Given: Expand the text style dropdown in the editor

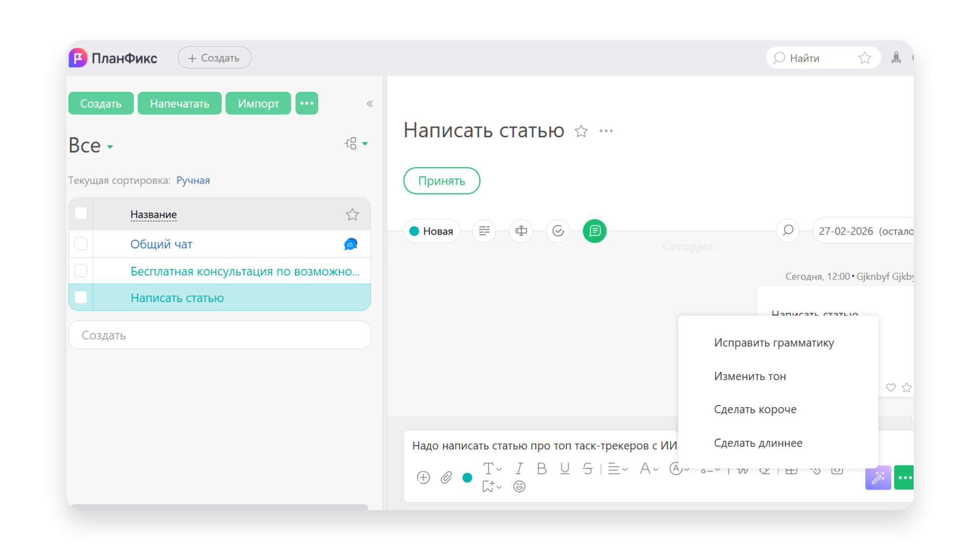Looking at the screenshot, I should 492,469.
